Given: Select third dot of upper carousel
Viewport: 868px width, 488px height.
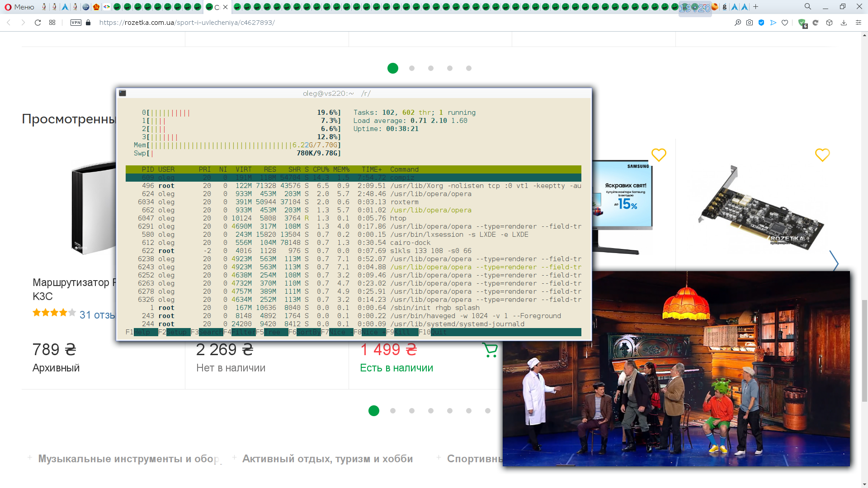Looking at the screenshot, I should point(431,68).
